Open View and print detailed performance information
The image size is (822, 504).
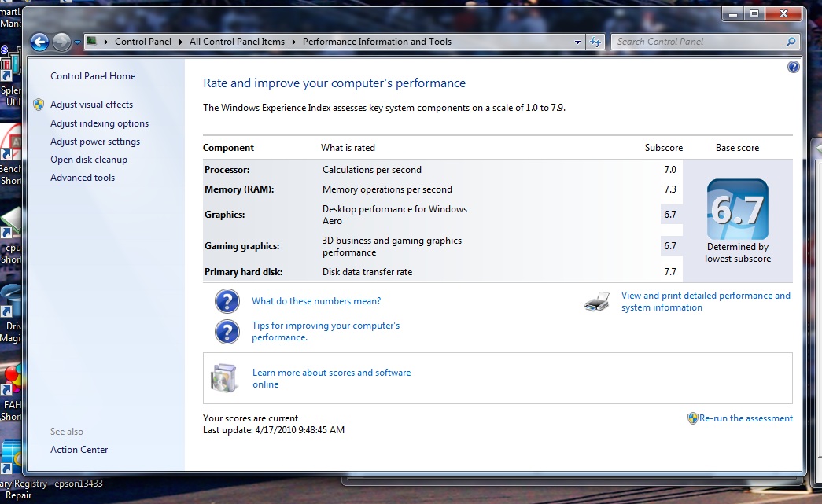[x=706, y=301]
